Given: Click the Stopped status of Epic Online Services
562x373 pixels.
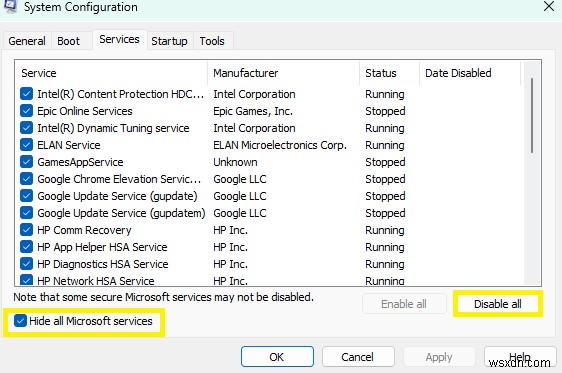Looking at the screenshot, I should point(385,111).
